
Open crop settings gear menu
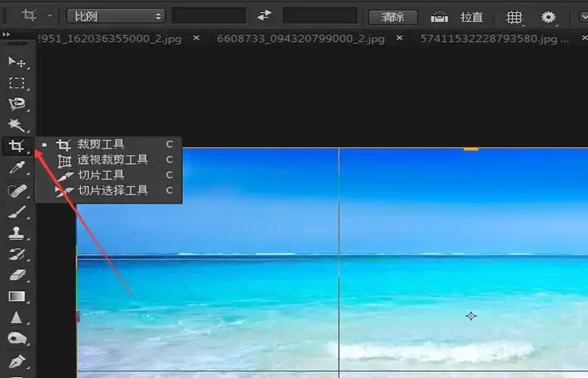549,17
